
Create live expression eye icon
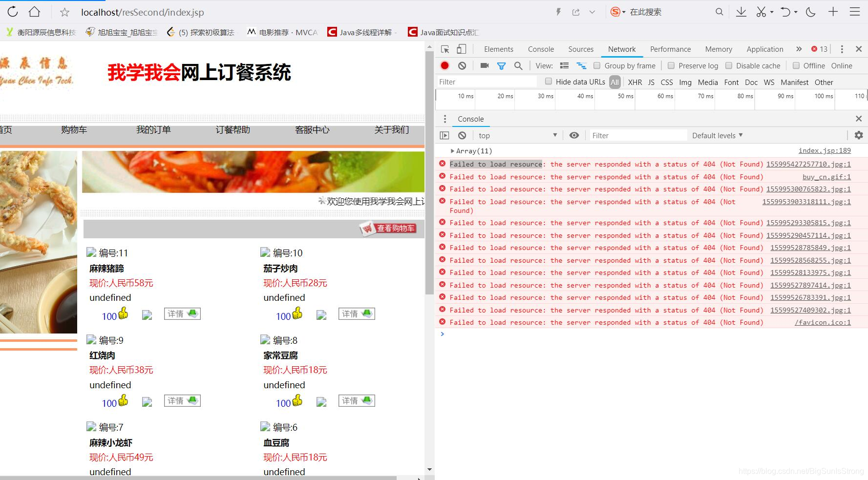coord(574,135)
